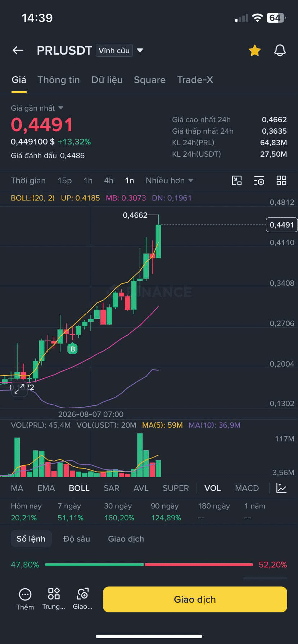Tap the PRLUSDT pair name
This screenshot has height=644, width=298.
click(x=64, y=51)
